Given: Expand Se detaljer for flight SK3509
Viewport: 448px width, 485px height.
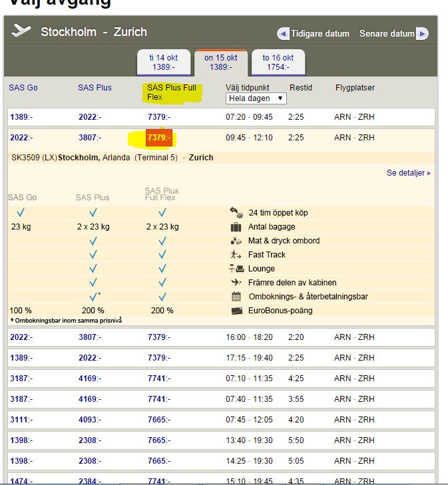Looking at the screenshot, I should (409, 173).
